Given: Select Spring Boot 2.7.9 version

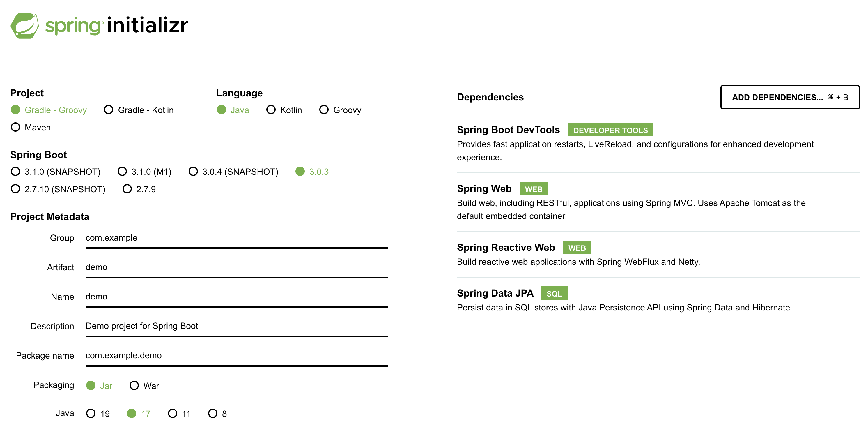Looking at the screenshot, I should [x=139, y=189].
